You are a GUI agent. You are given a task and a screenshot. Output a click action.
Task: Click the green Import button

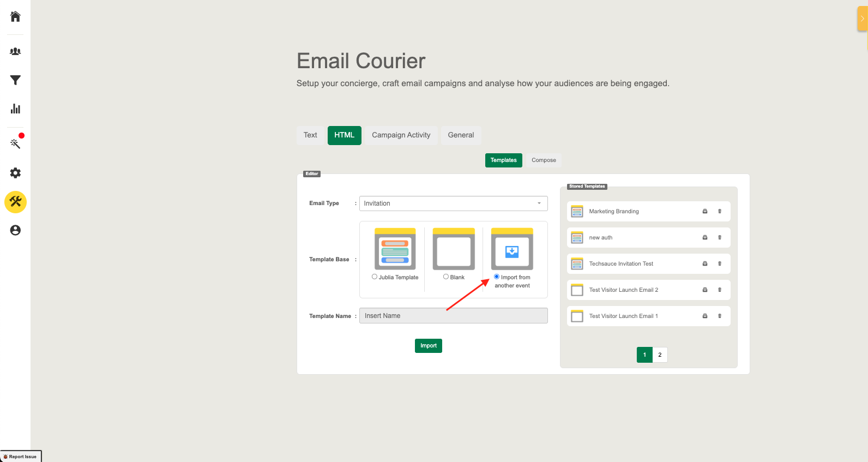[x=429, y=346]
